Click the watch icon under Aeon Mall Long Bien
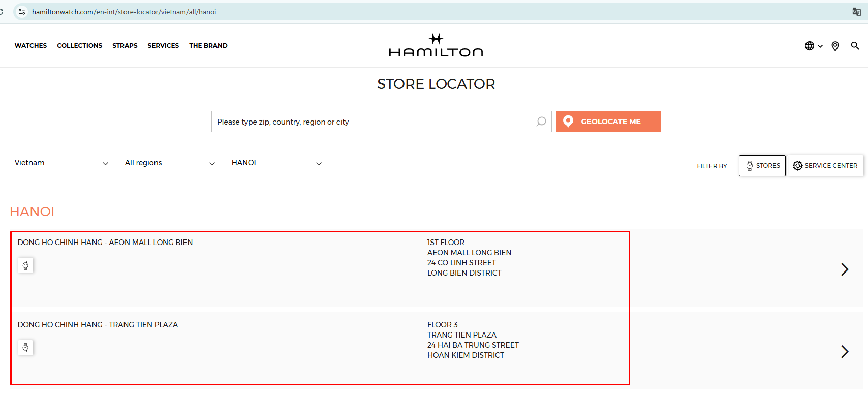This screenshot has height=393, width=868. (x=25, y=265)
